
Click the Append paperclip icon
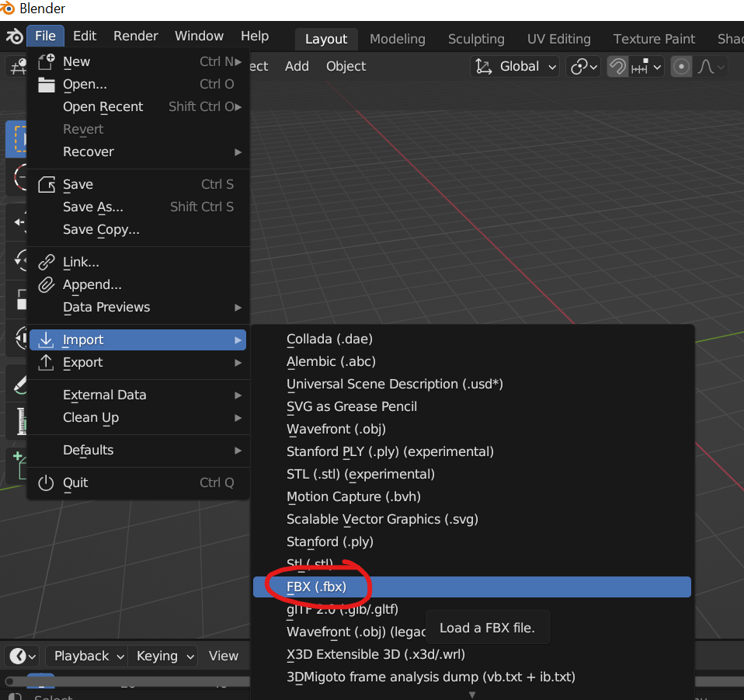point(46,285)
